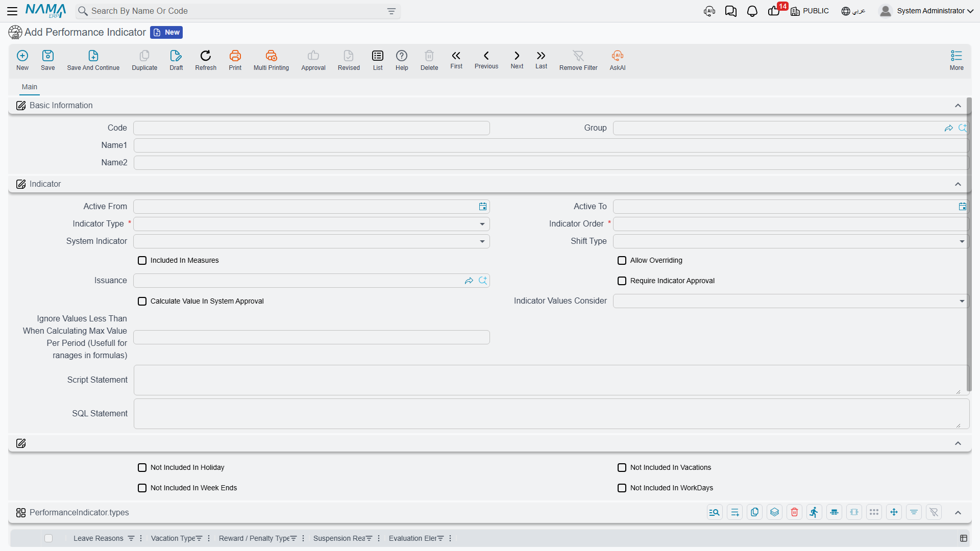Tick Not Included In Week Ends
This screenshot has height=551, width=980.
(142, 488)
